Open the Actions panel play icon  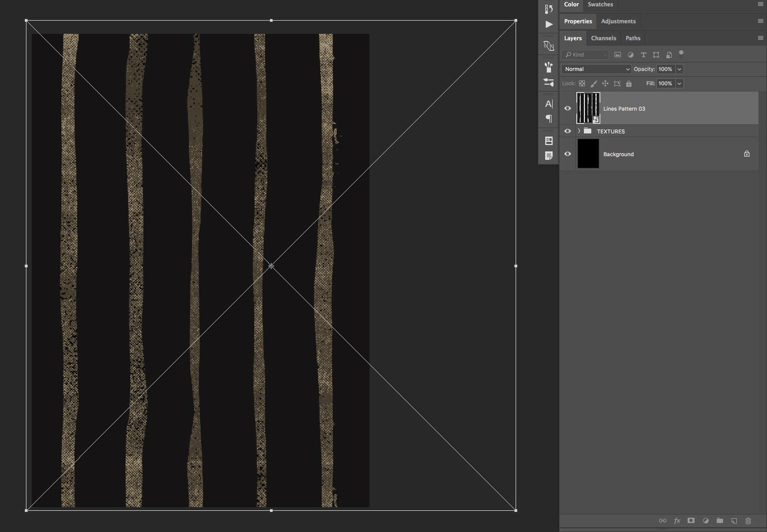coord(549,24)
